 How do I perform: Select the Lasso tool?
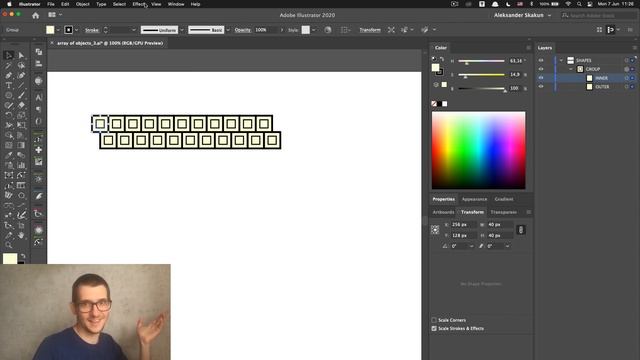21,65
